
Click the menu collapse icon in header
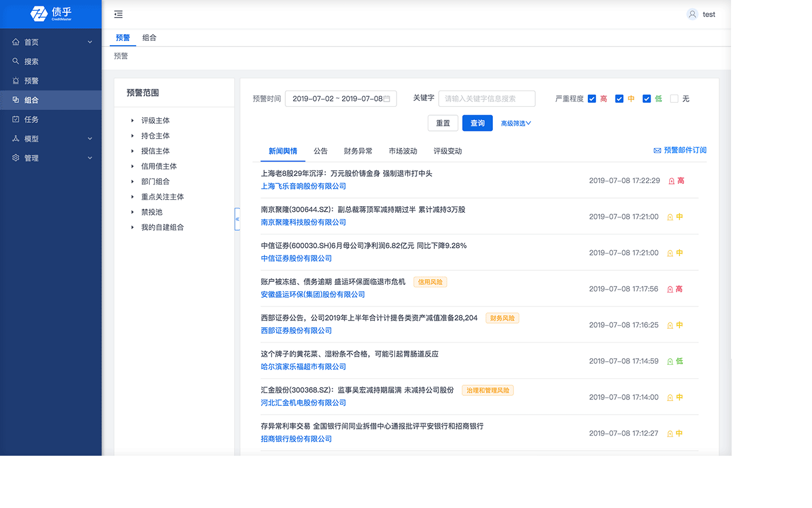tap(119, 15)
